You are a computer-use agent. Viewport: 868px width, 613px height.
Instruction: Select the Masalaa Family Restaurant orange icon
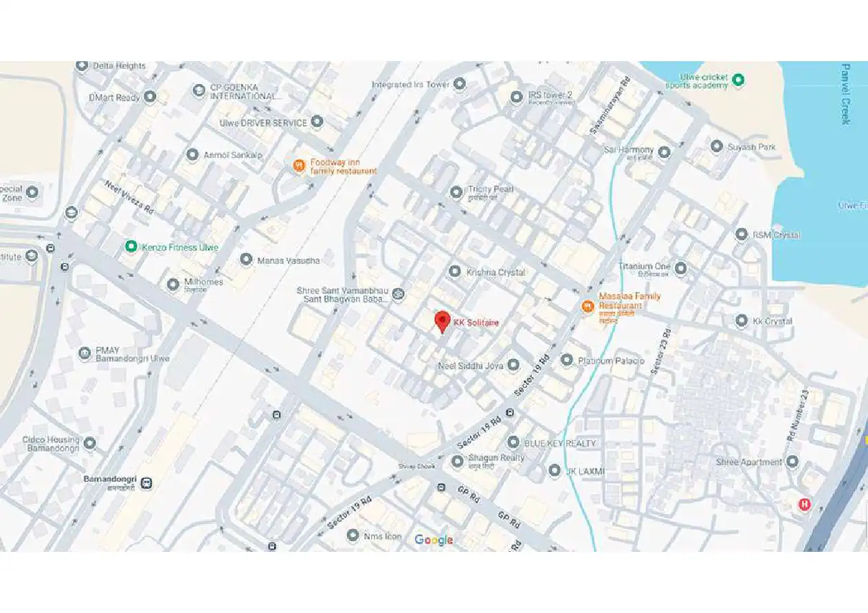coord(588,306)
